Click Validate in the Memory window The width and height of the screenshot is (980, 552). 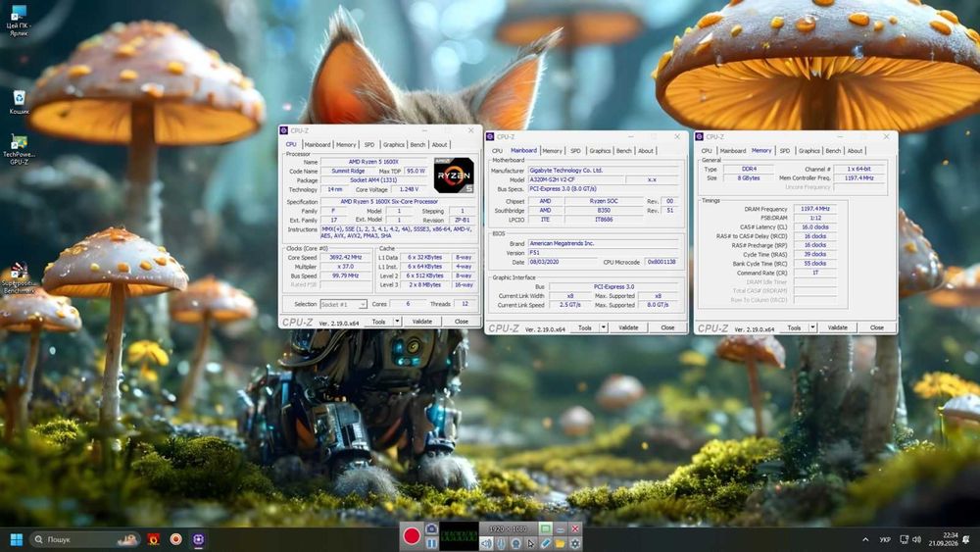pyautogui.click(x=838, y=327)
